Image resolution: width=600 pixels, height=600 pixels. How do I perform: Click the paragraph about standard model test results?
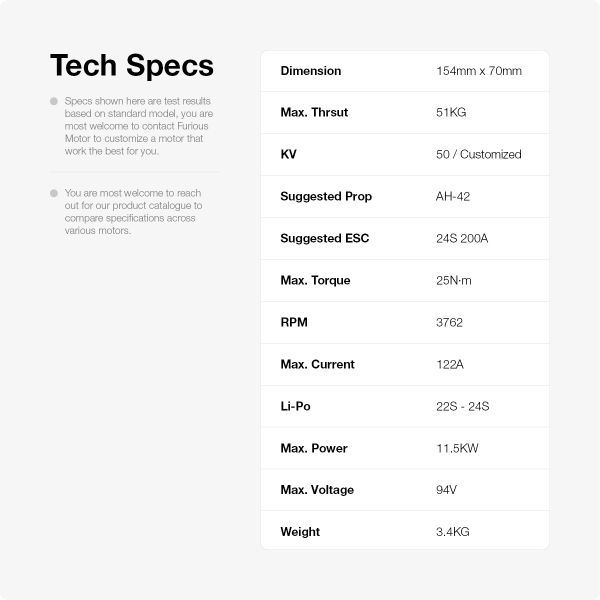[138, 126]
